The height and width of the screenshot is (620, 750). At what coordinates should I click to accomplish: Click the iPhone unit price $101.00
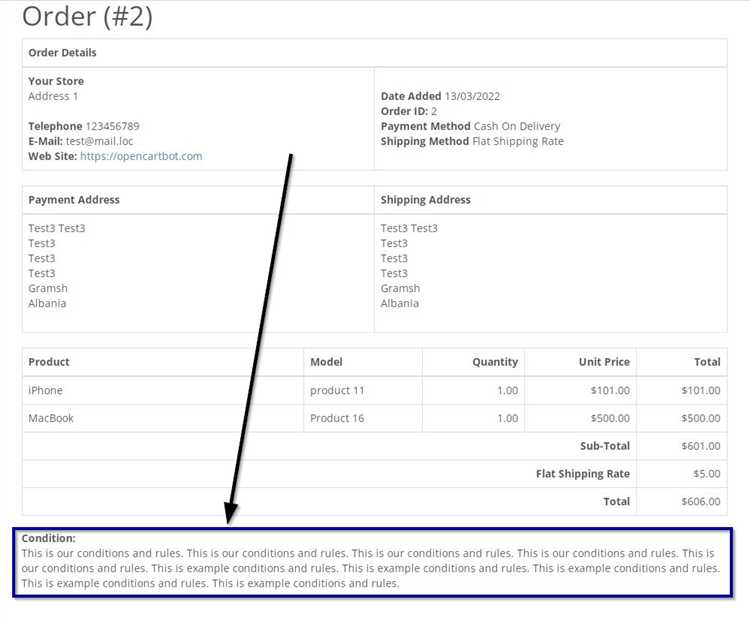tap(610, 390)
